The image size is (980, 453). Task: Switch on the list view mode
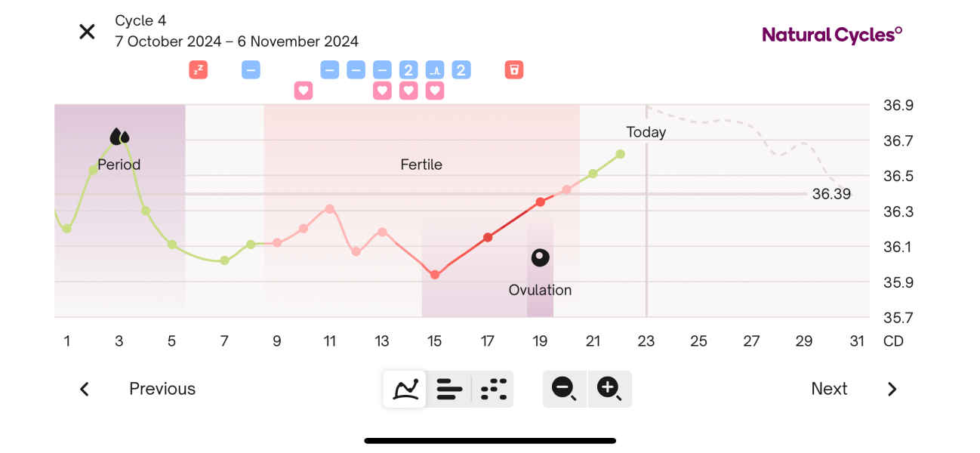449,389
